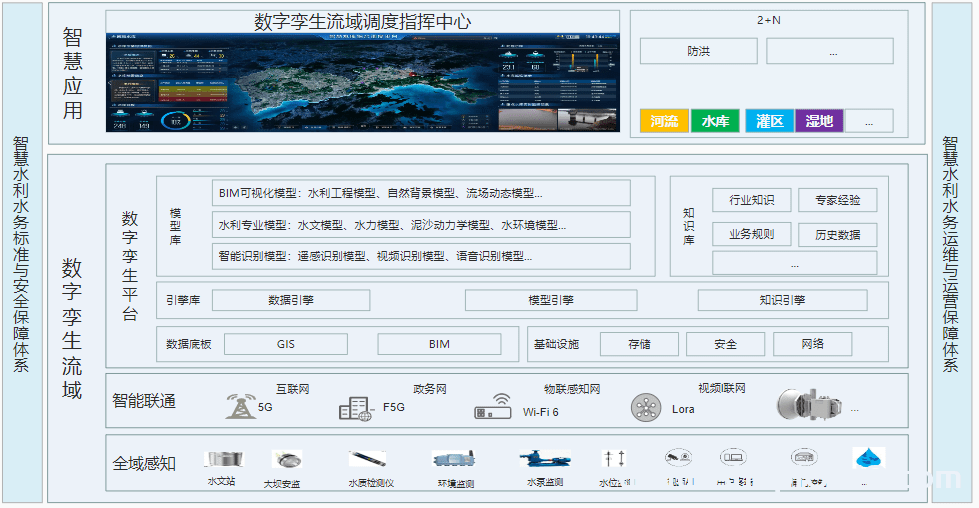This screenshot has width=979, height=508.
Task: Click the Wi-Fi 6 router icon
Action: [493, 406]
